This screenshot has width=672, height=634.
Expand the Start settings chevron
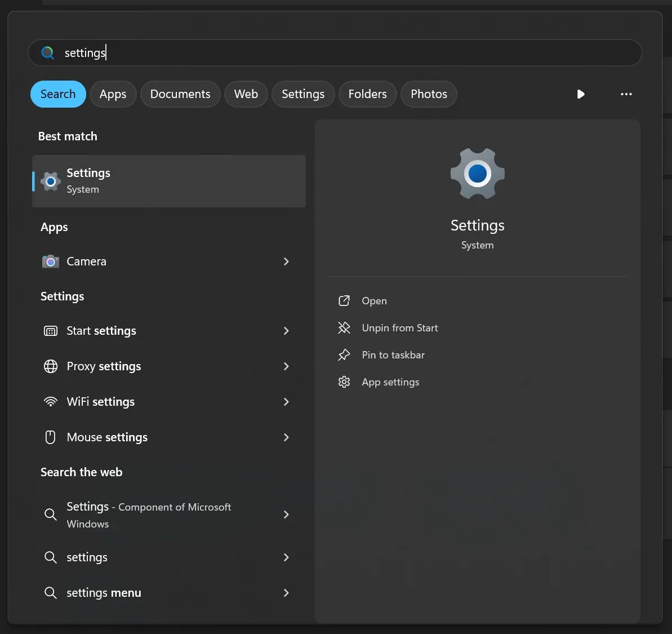click(286, 331)
